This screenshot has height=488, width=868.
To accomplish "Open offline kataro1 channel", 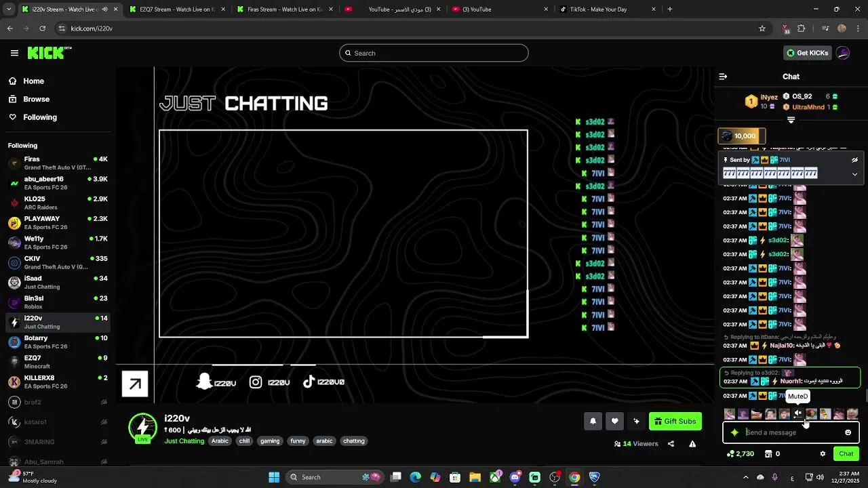I will pos(58,422).
